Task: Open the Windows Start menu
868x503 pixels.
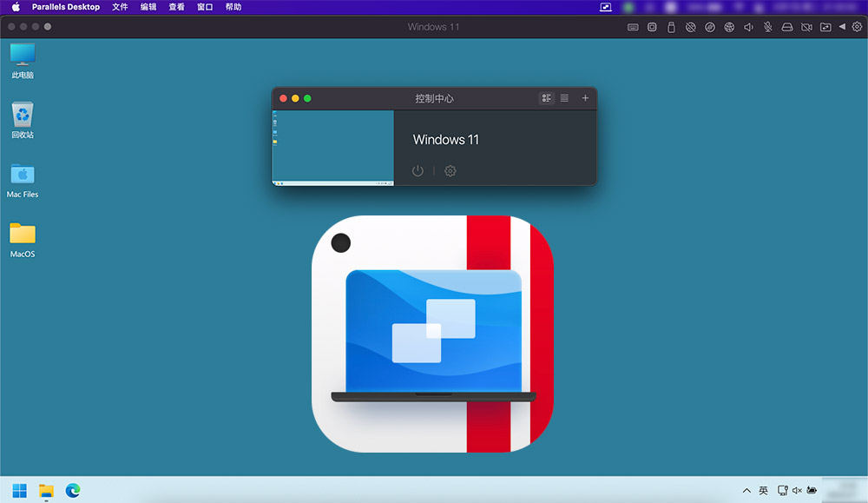Action: pos(19,491)
